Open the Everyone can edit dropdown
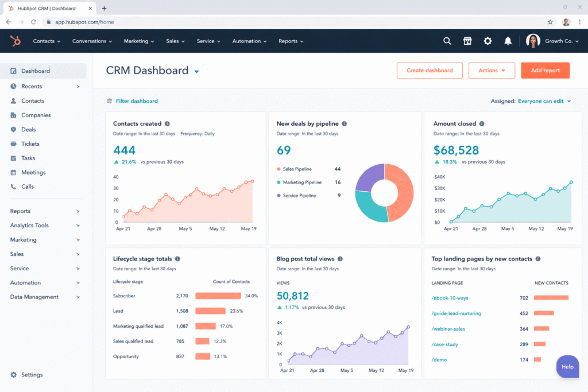Viewport: 588px width, 392px height. click(544, 101)
